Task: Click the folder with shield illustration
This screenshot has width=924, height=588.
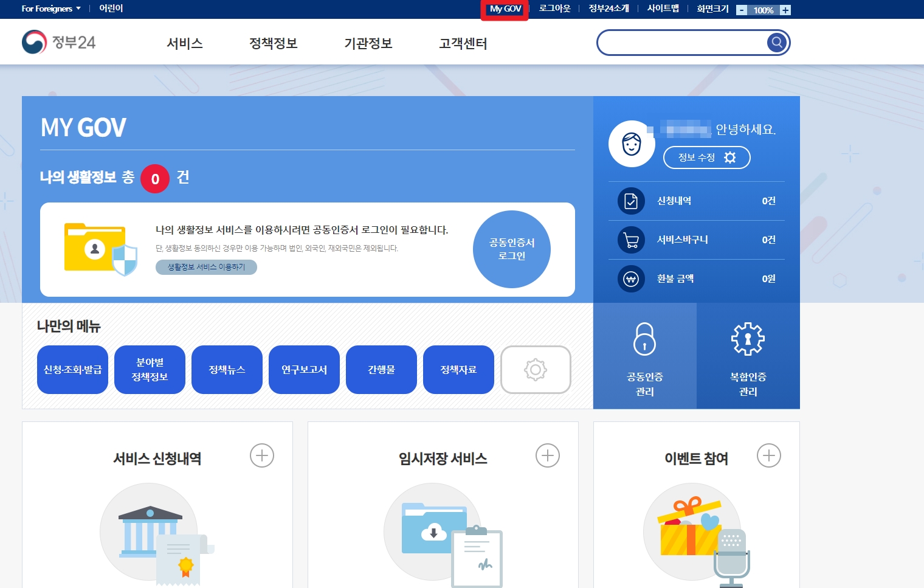Action: pyautogui.click(x=101, y=249)
